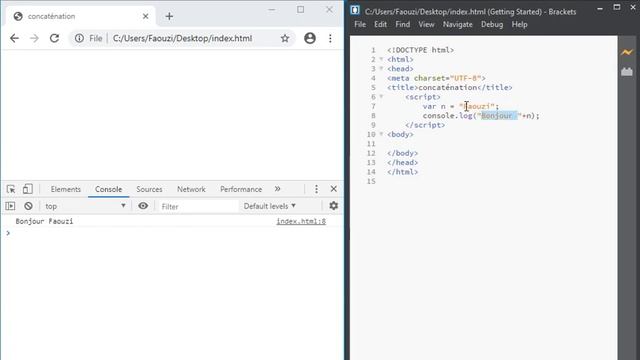Click the address bar URL
Image resolution: width=640 pixels, height=360 pixels.
click(x=182, y=38)
